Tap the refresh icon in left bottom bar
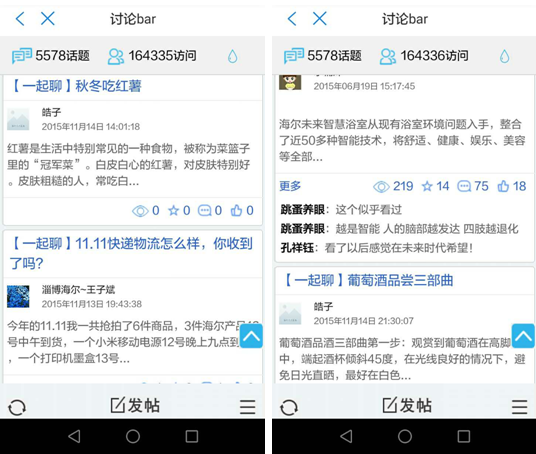Image resolution: width=536 pixels, height=454 pixels. pyautogui.click(x=17, y=407)
